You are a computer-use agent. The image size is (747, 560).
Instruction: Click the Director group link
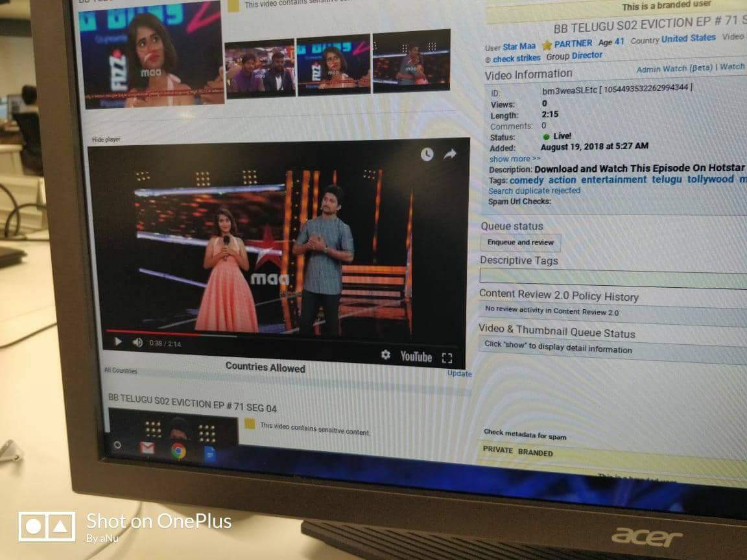point(587,55)
